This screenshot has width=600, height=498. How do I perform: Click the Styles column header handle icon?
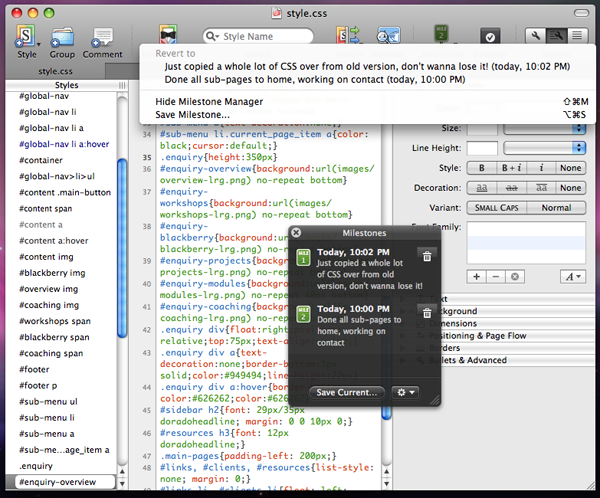tap(122, 85)
